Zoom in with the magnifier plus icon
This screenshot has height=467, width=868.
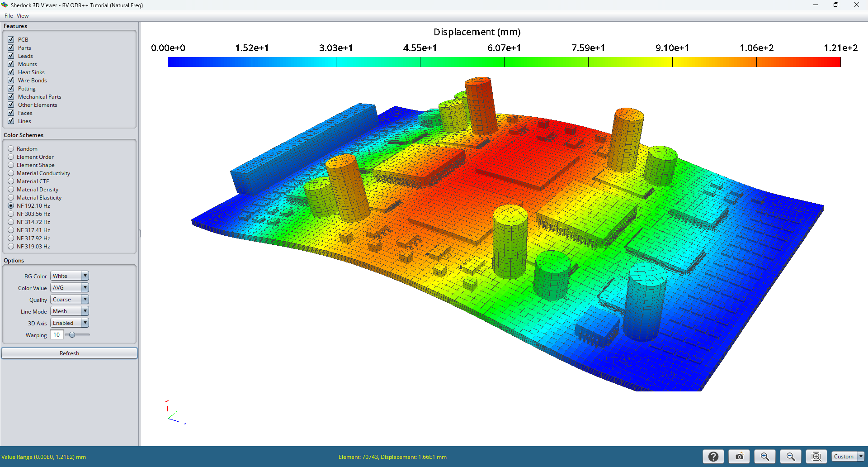[x=764, y=457]
